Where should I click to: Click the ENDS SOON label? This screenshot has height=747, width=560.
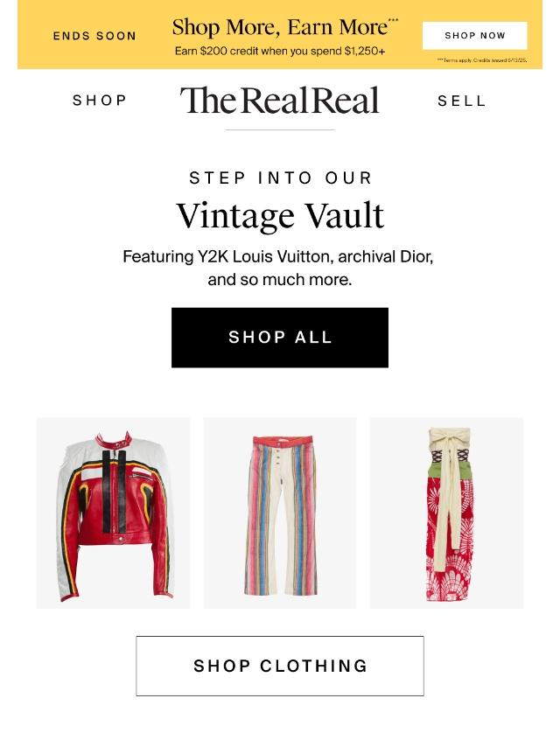coord(94,36)
